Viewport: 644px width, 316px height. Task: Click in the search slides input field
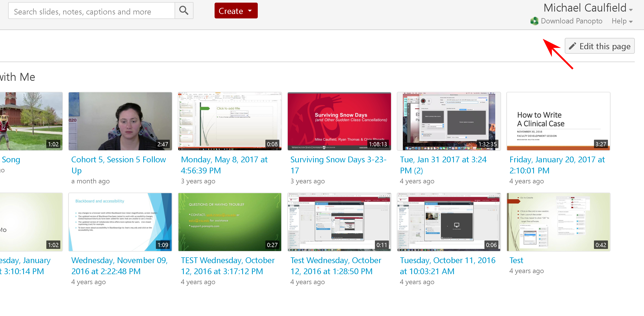point(92,11)
